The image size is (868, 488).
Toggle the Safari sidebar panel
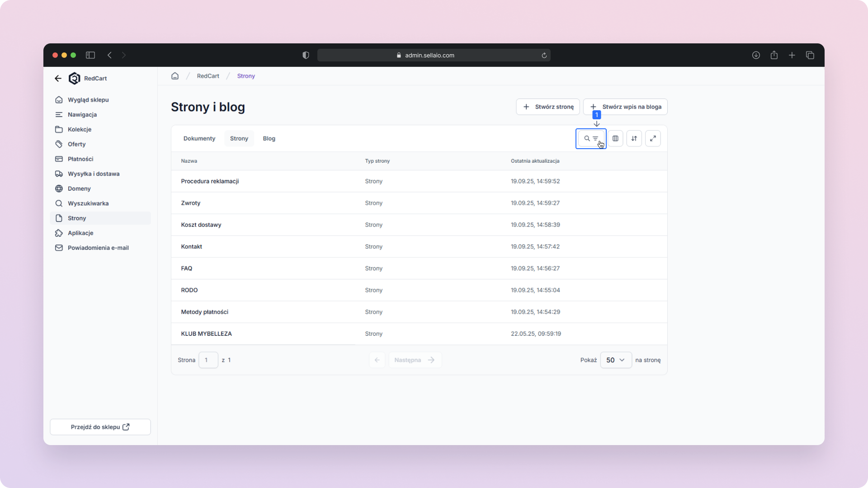click(x=90, y=55)
